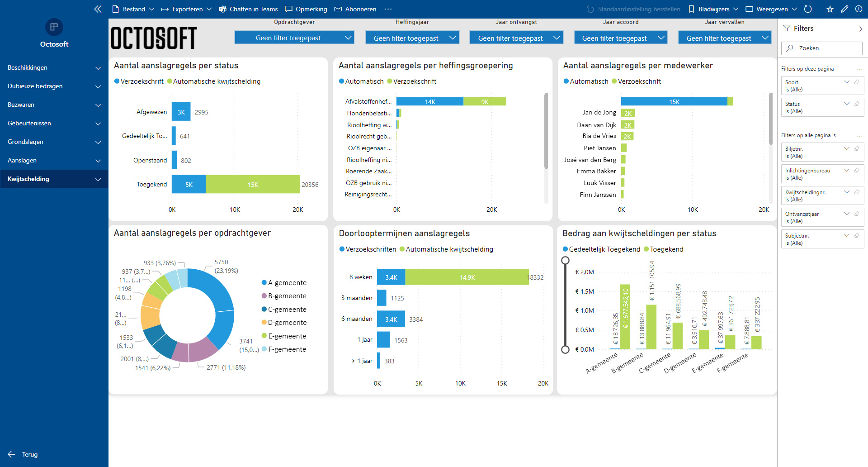868x467 pixels.
Task: Collapse the navigation pane with double-chevron icon
Action: click(x=98, y=9)
